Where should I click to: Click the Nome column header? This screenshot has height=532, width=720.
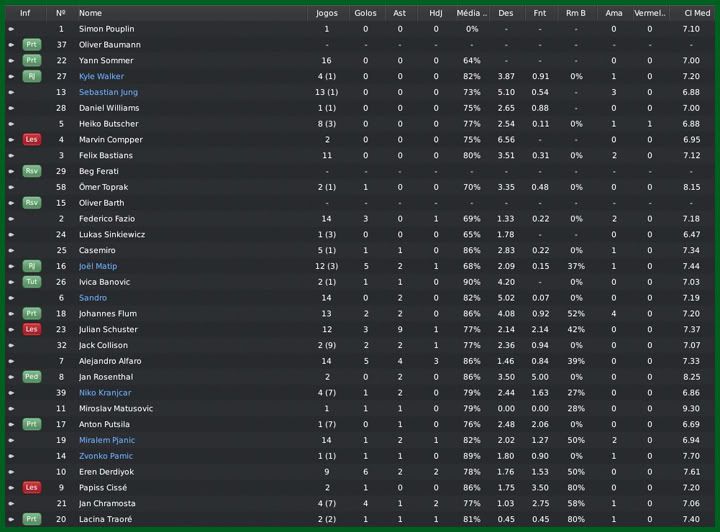coord(91,13)
